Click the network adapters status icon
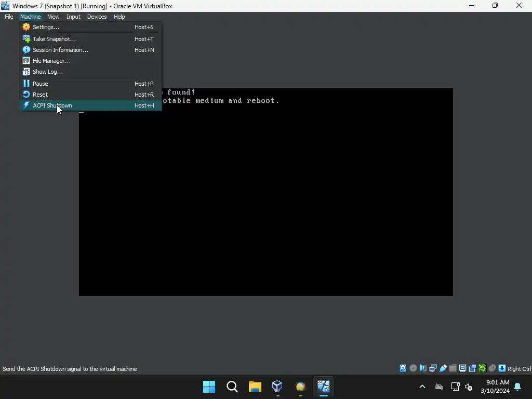Screen dimensions: 532x399 coord(433,368)
